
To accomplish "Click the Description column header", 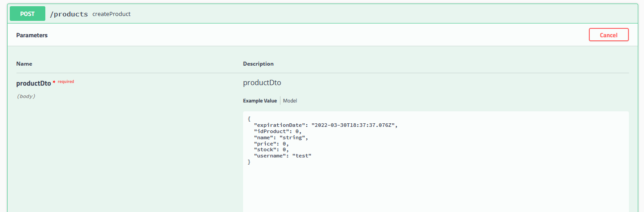I will coord(258,64).
